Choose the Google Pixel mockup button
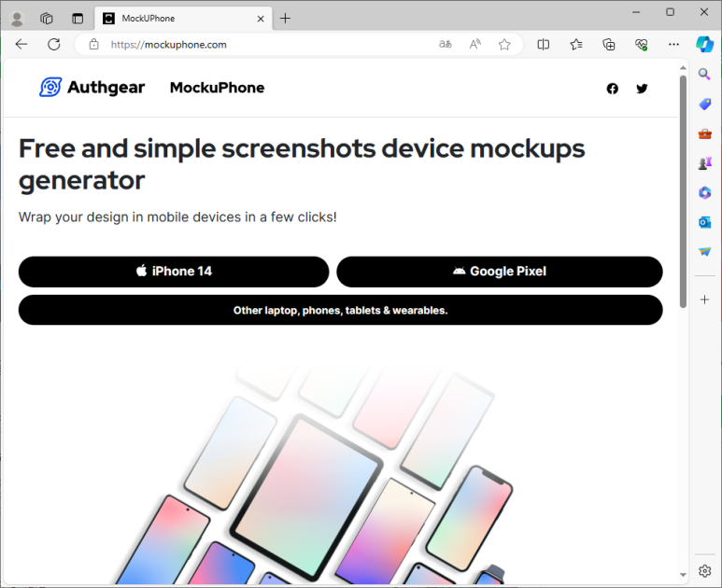Screen dimensions: 722x588 click(500, 272)
